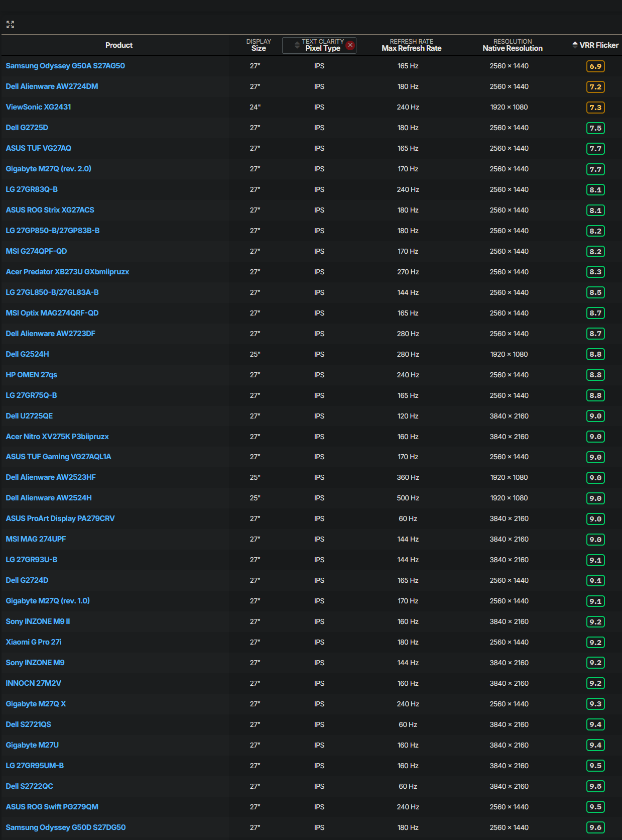Click the 8.3 score for Acer Predator
Screen dimensions: 622x840
595,272
